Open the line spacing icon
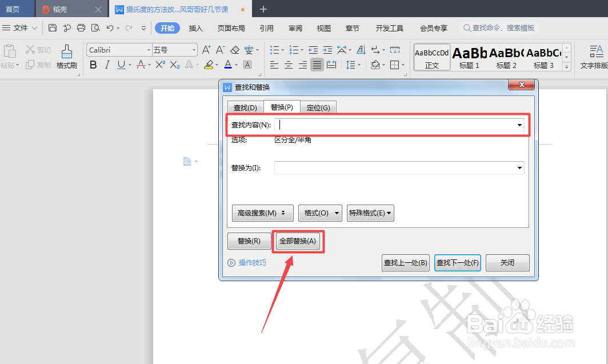Image resolution: width=608 pixels, height=364 pixels. coord(350,65)
